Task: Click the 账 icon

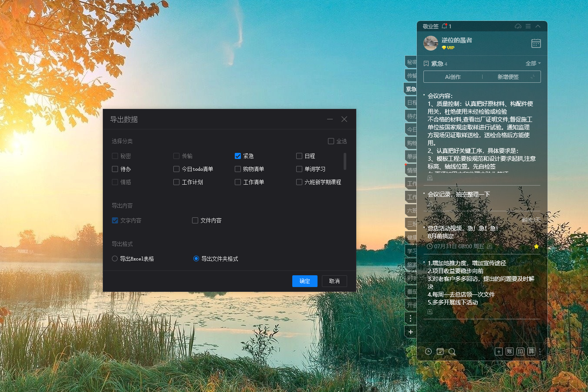Action: 510,351
